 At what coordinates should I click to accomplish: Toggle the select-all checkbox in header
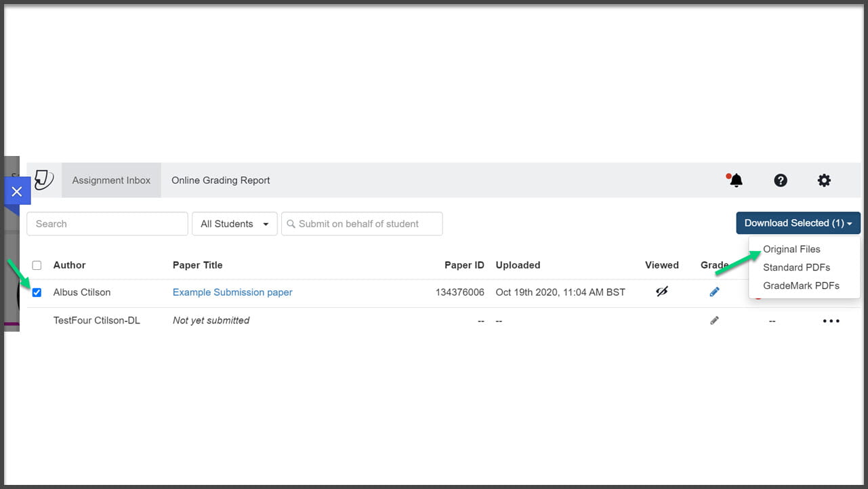pyautogui.click(x=37, y=265)
